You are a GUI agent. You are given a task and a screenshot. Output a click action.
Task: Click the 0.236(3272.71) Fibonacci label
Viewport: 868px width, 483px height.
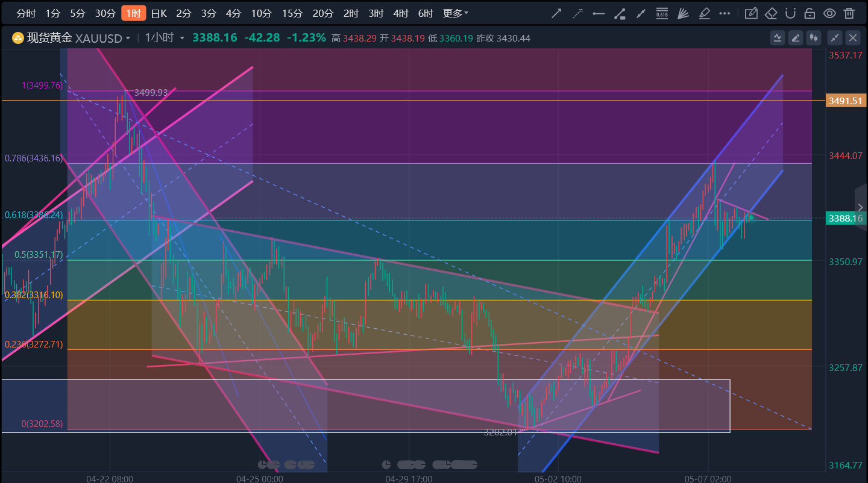34,344
